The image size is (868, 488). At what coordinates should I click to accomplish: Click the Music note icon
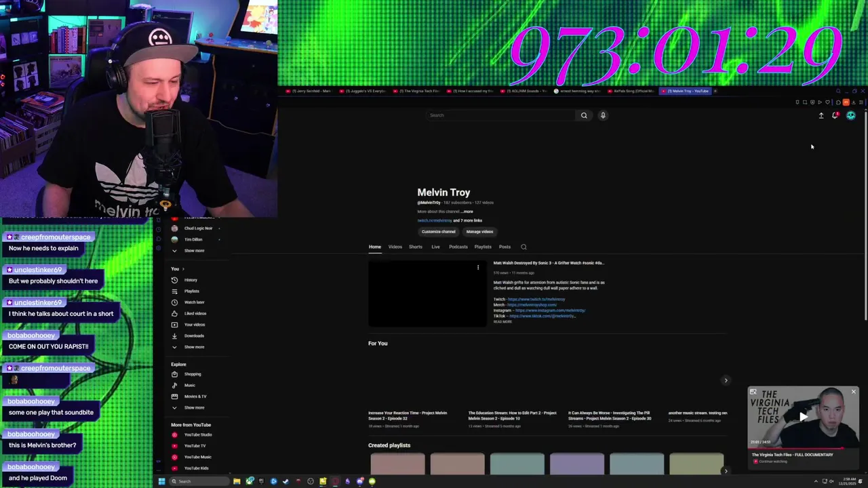coord(174,385)
